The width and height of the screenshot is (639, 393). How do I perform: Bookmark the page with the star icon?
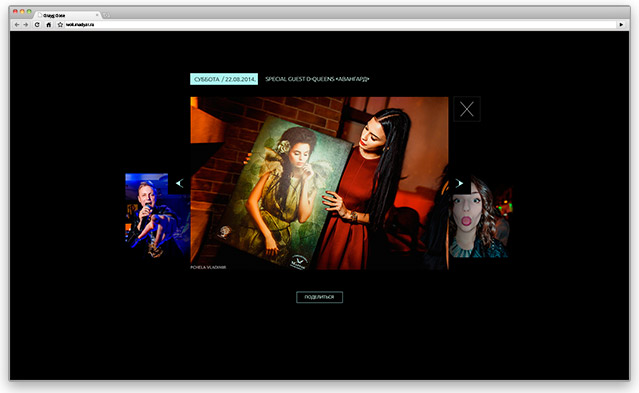click(x=60, y=25)
